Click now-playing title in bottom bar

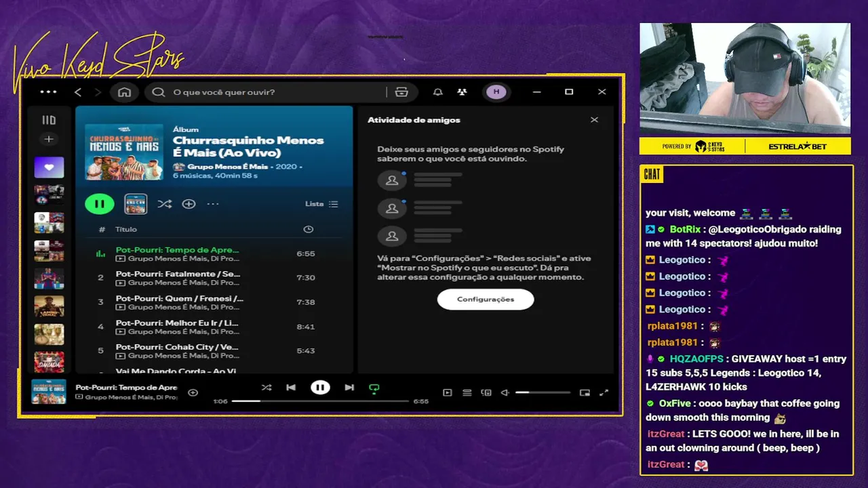pyautogui.click(x=126, y=388)
